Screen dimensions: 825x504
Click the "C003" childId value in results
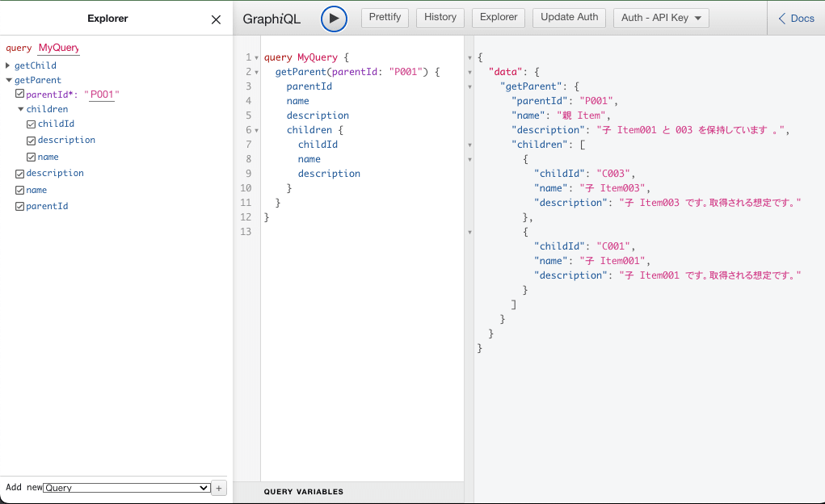pyautogui.click(x=613, y=174)
